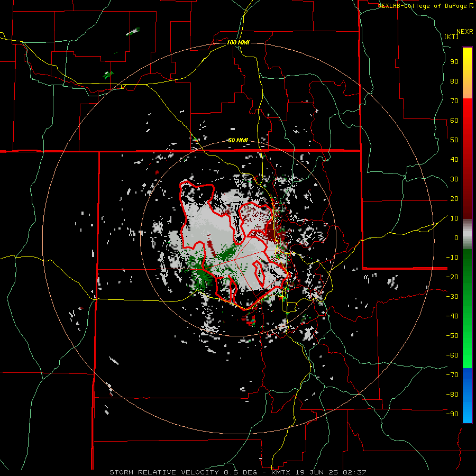476x476 pixels.
Task: Click the 0 value on velocity scale
Action: click(x=456, y=237)
